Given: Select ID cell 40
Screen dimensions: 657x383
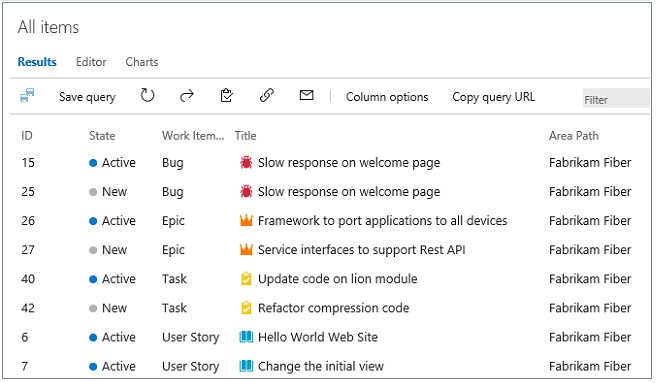Looking at the screenshot, I should tap(28, 279).
